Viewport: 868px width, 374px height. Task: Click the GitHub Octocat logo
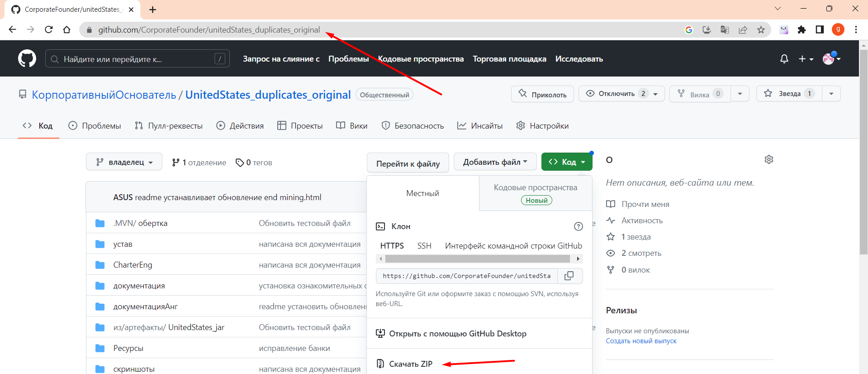[27, 59]
